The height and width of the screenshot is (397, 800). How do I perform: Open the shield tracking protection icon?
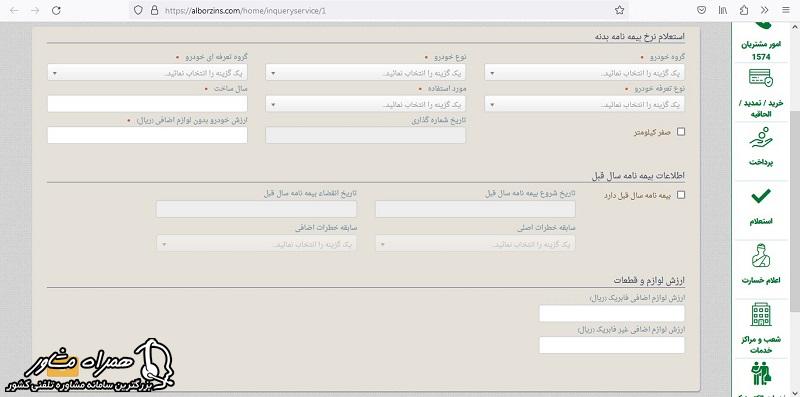coord(138,10)
